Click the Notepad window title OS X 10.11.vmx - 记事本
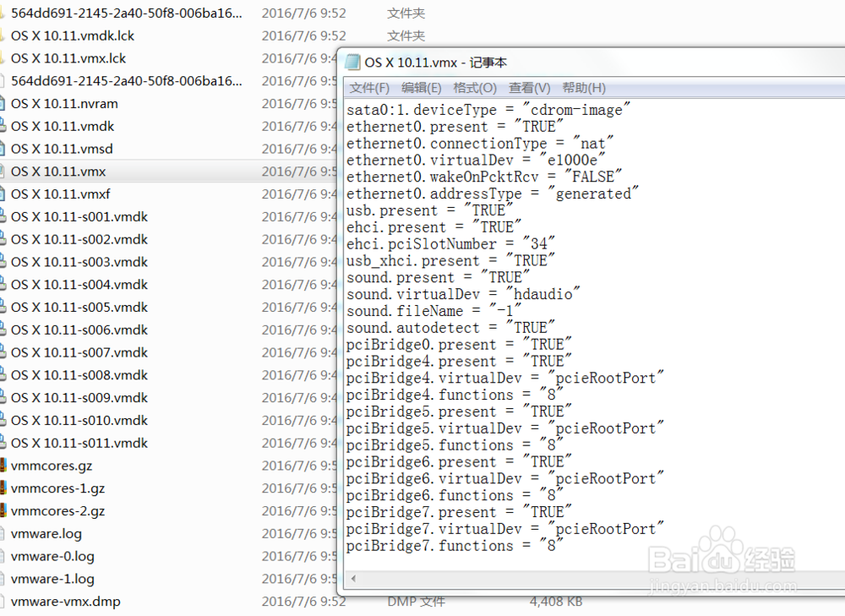The height and width of the screenshot is (616, 845). click(435, 63)
